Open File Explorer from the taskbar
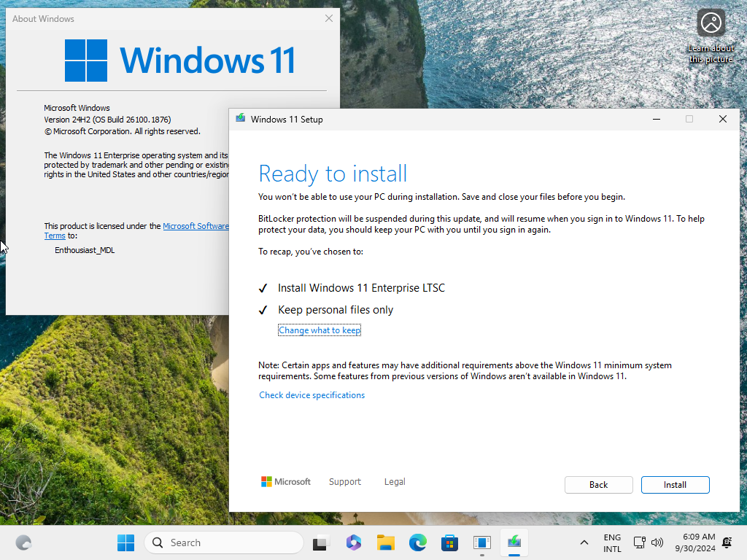The height and width of the screenshot is (560, 747). pyautogui.click(x=385, y=542)
